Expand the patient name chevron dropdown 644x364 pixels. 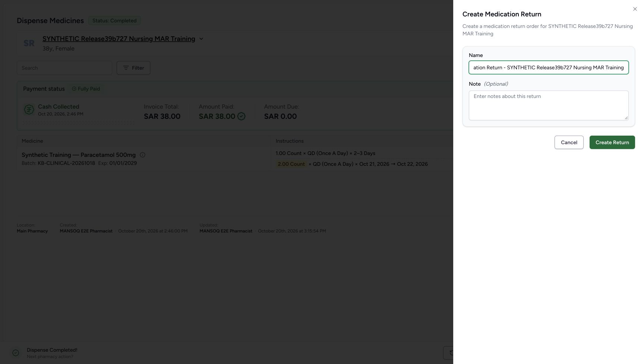201,39
